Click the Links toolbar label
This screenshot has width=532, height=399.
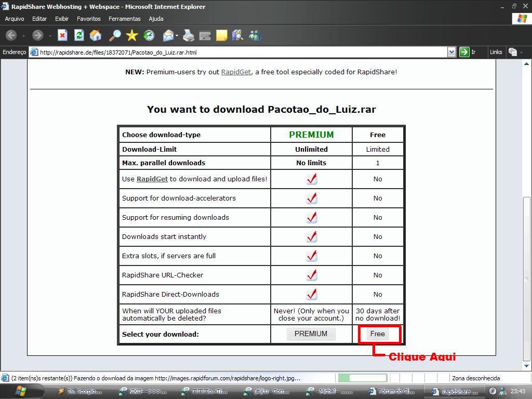[496, 52]
